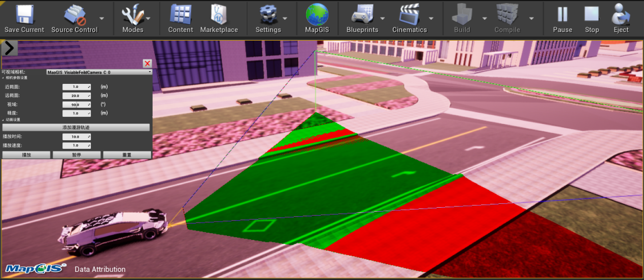Image resolution: width=644 pixels, height=280 pixels.
Task: Collapse the 动画设置 section
Action: (4, 119)
